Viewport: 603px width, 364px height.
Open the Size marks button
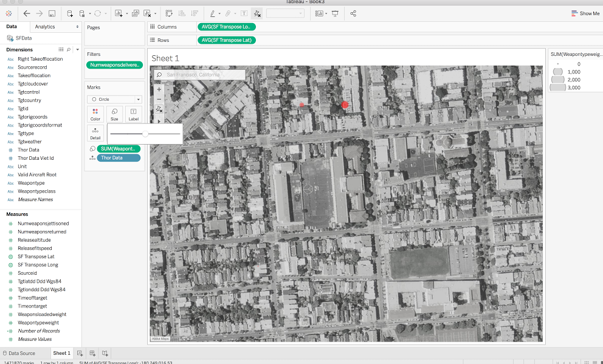(114, 114)
